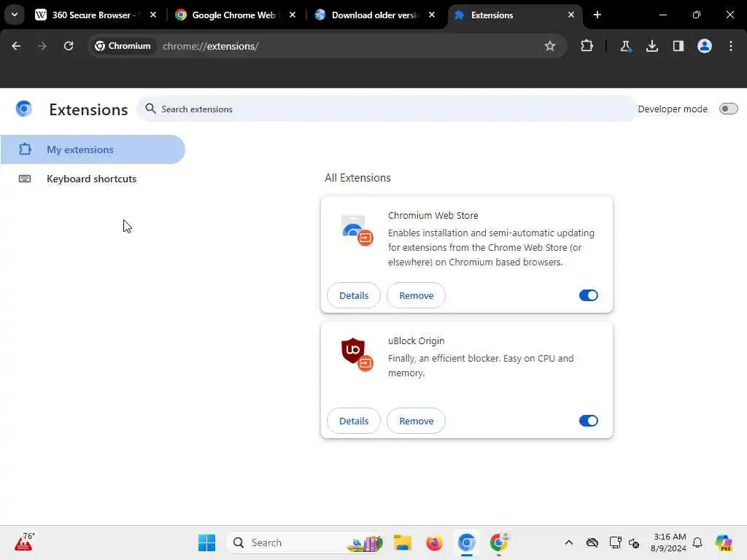Click the uBlock Origin title text
Image resolution: width=747 pixels, height=560 pixels.
[x=416, y=341]
